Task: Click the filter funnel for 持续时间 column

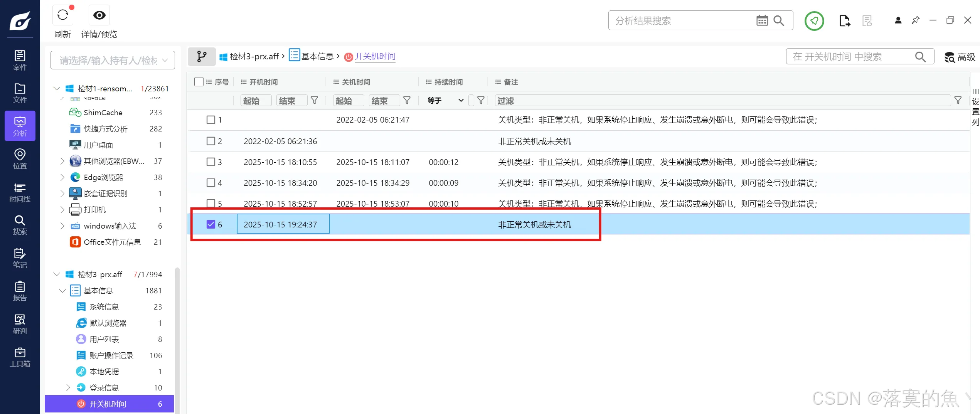Action: pos(481,101)
